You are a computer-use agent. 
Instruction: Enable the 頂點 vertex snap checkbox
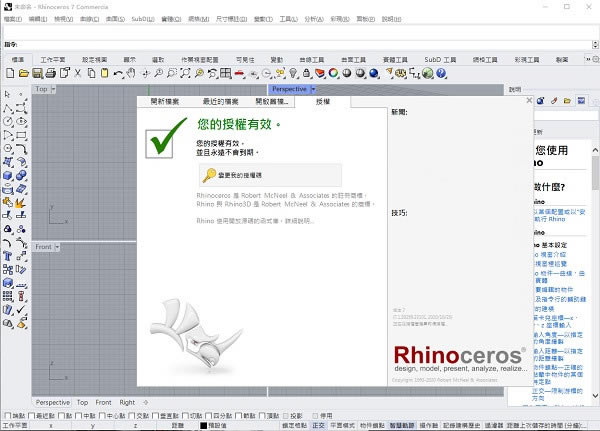pos(262,416)
